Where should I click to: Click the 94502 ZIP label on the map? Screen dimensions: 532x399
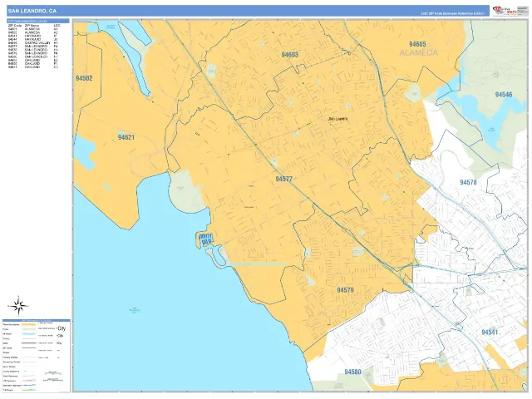[x=84, y=78]
